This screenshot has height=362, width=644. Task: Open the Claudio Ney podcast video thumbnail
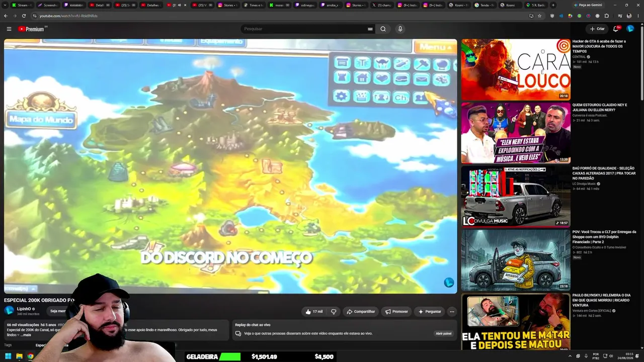pyautogui.click(x=516, y=133)
